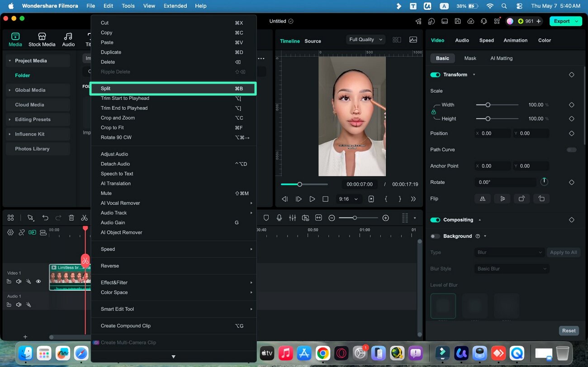Click the Position X input field
This screenshot has height=367, width=588.
pyautogui.click(x=492, y=133)
